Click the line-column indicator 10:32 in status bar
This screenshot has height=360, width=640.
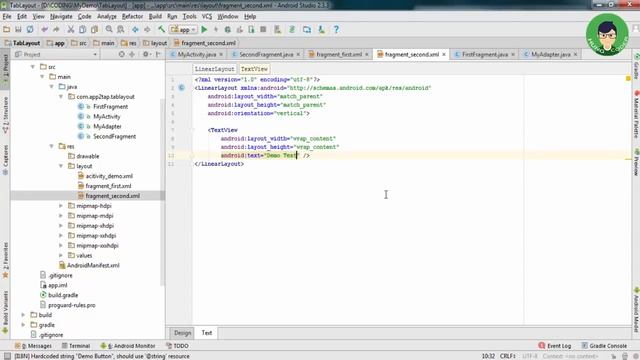click(488, 356)
